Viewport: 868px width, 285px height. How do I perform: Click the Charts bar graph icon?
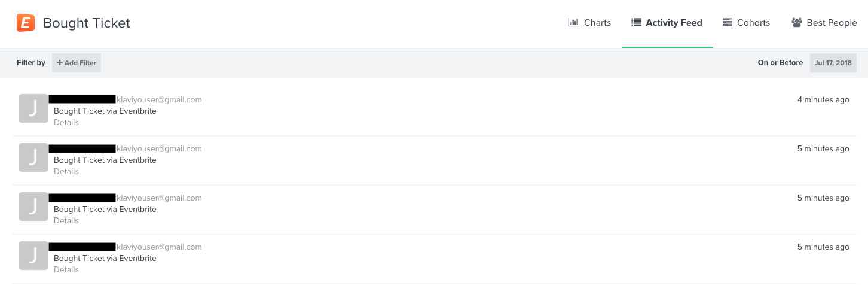(x=573, y=23)
